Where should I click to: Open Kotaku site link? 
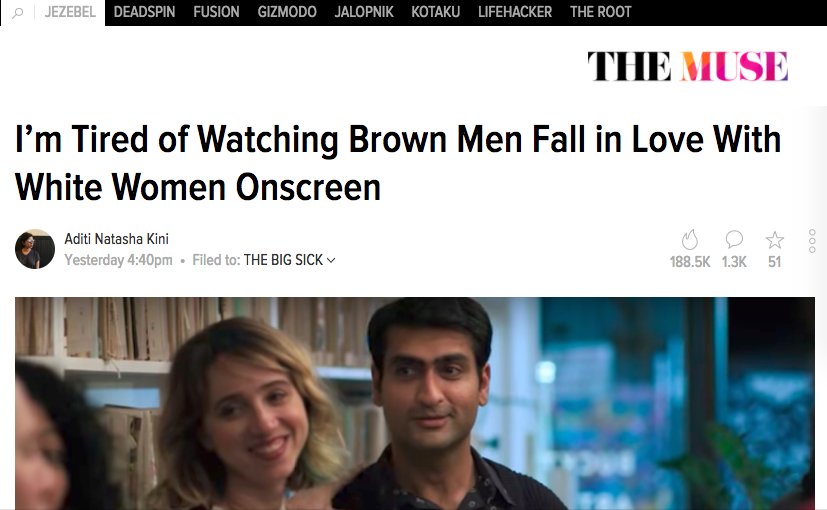point(436,12)
